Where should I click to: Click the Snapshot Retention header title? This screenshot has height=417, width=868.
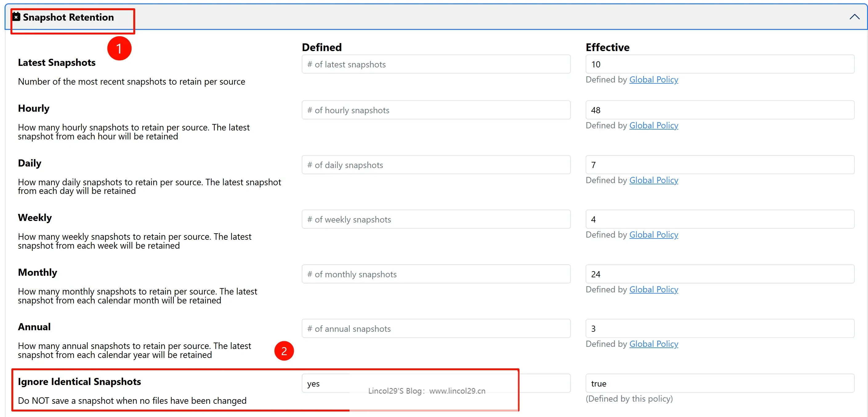[68, 17]
